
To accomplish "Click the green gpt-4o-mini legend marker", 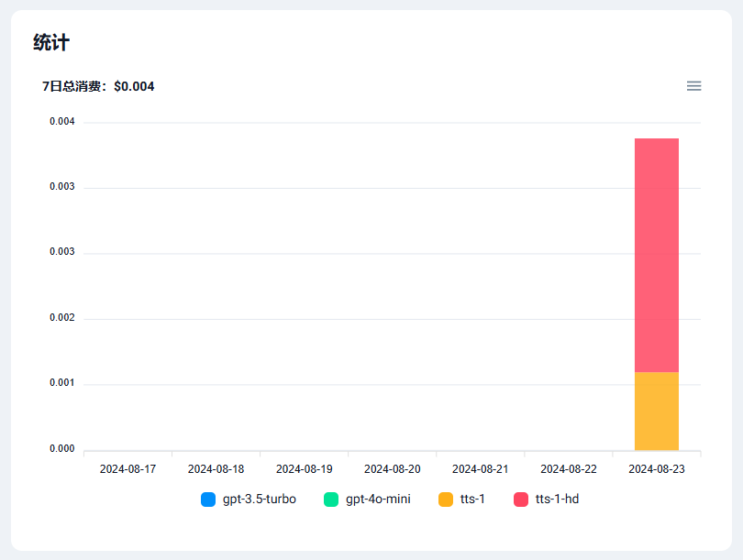I will 331,500.
